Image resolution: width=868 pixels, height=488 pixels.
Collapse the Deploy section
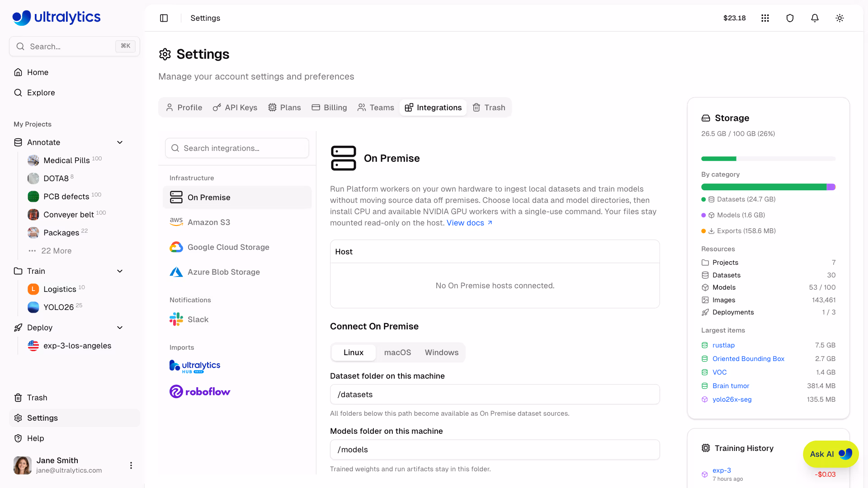tap(120, 328)
